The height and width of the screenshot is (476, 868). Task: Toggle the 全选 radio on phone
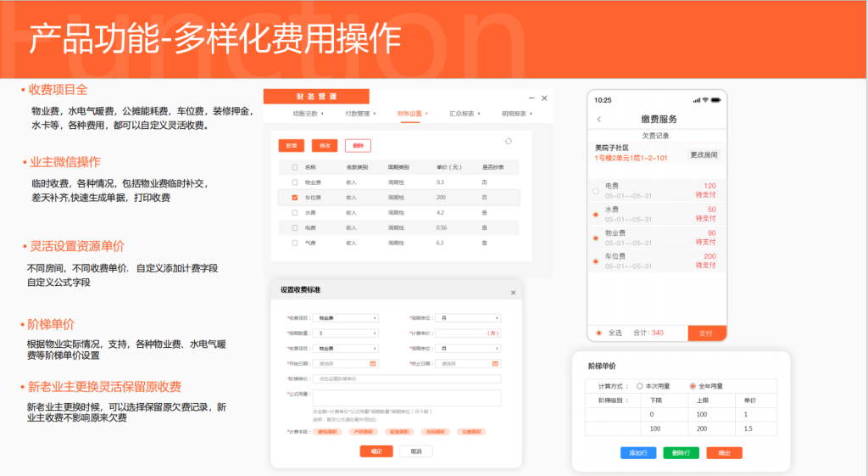tap(598, 333)
